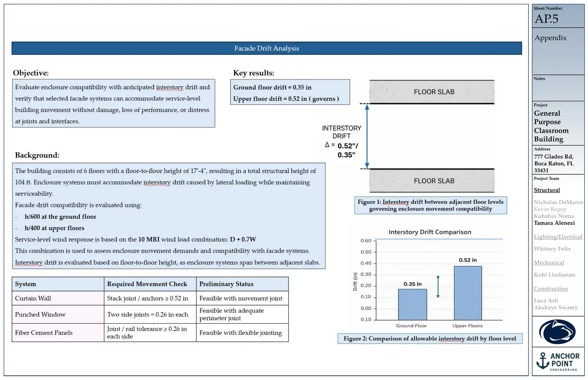588x380 pixels.
Task: Click the 'Key results:' heading
Action: click(254, 73)
